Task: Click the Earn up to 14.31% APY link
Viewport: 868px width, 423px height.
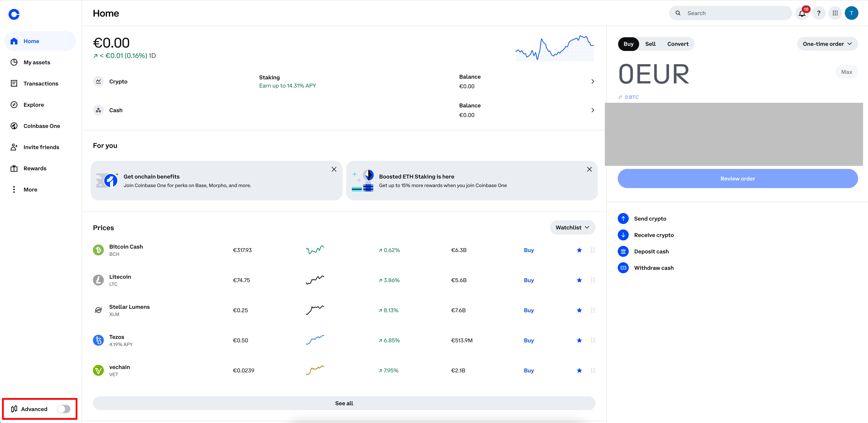Action: click(287, 86)
